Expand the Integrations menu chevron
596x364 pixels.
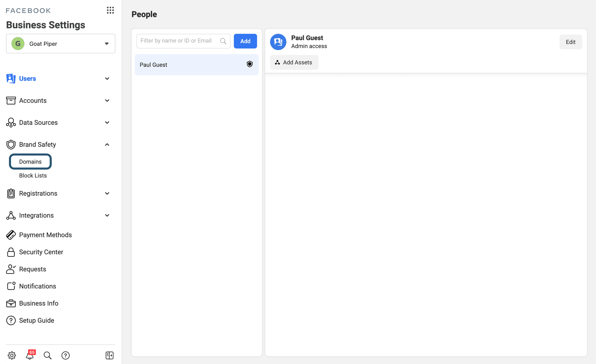pos(107,215)
